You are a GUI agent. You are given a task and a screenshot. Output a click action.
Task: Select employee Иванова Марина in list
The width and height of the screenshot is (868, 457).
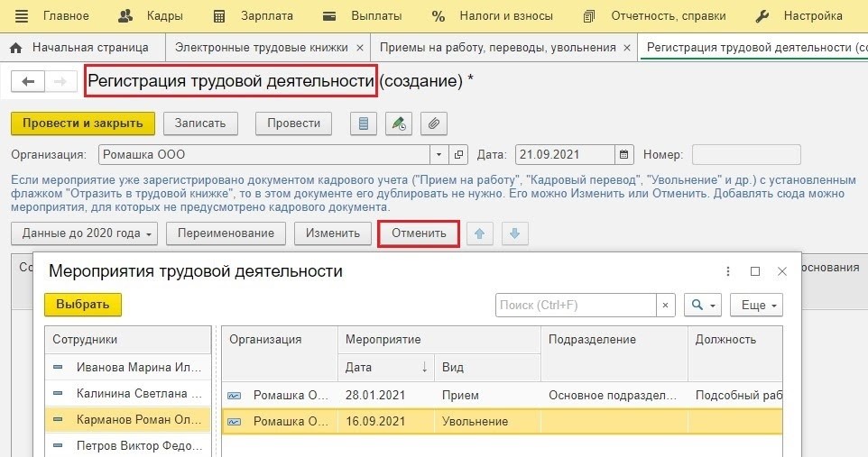(131, 367)
